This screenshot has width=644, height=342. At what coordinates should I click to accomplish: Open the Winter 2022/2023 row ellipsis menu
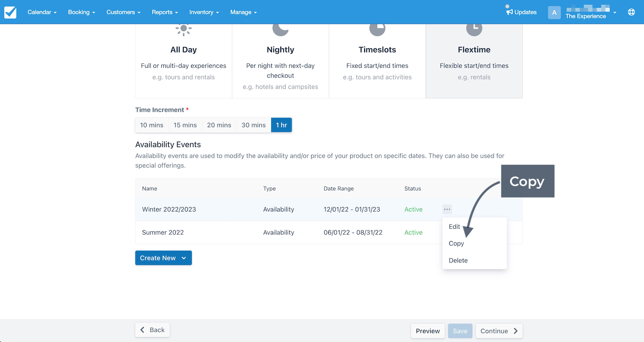click(447, 209)
